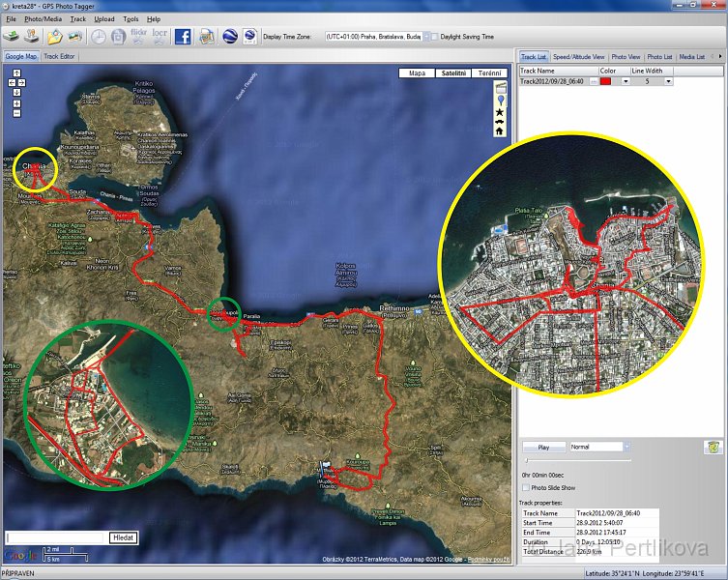
Task: Click the clock time shift toolbar icon
Action: (98, 36)
